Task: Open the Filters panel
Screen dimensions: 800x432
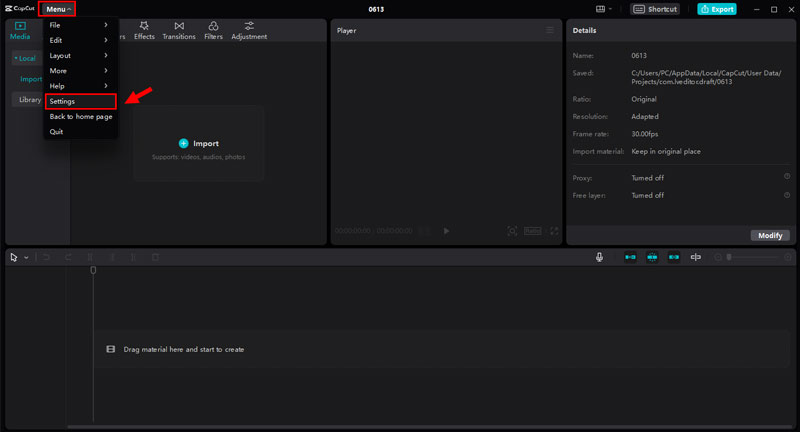Action: [x=213, y=30]
